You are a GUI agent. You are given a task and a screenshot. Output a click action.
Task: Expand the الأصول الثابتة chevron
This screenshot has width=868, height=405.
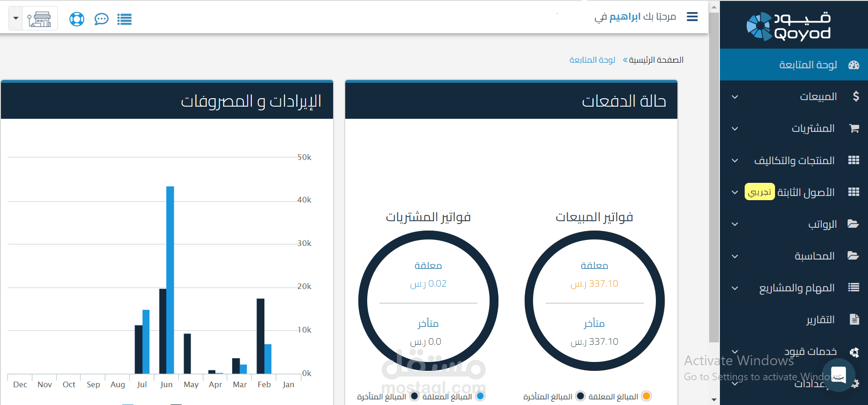click(735, 192)
